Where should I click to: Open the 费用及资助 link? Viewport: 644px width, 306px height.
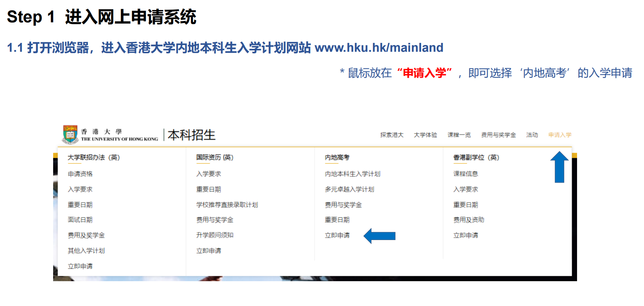click(469, 220)
